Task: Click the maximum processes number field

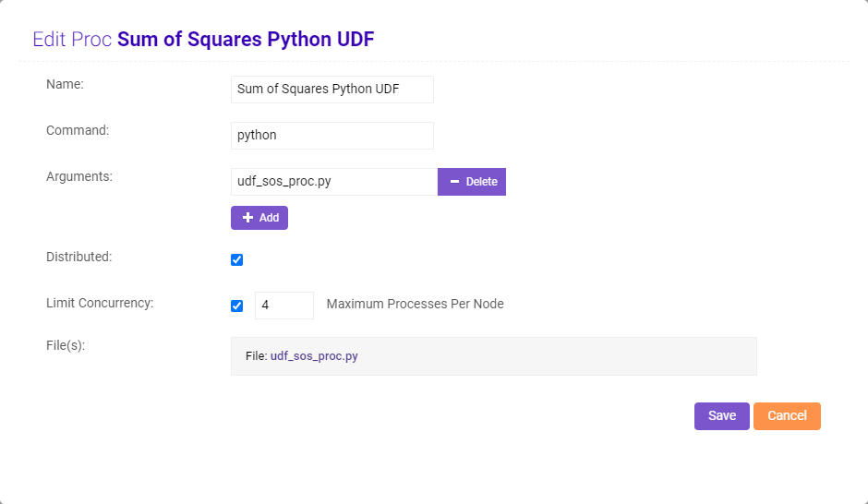Action: 283,306
